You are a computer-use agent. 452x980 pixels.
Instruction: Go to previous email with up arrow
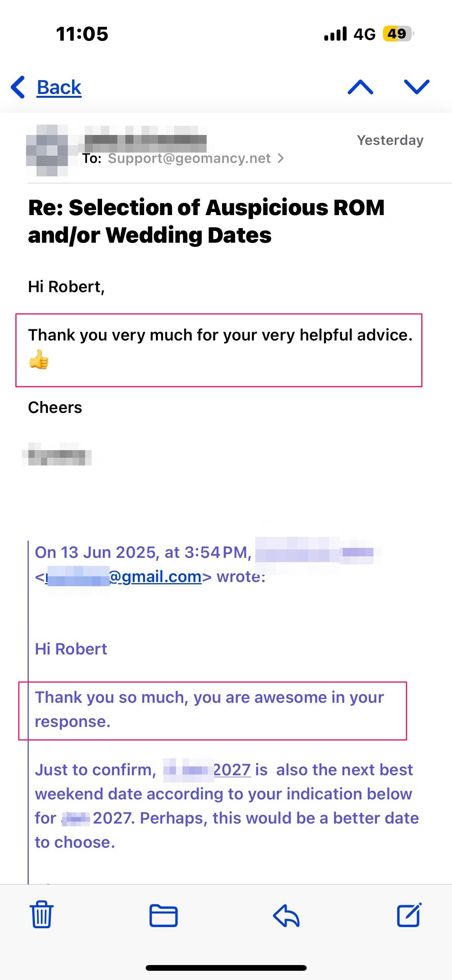[360, 87]
